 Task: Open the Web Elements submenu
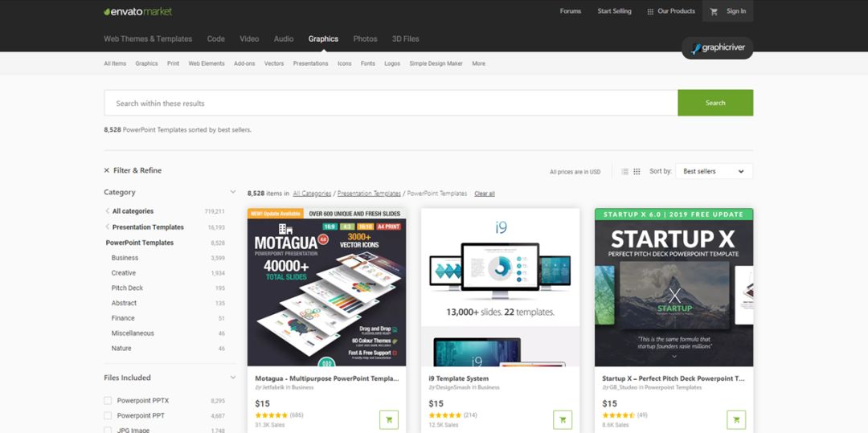(207, 63)
